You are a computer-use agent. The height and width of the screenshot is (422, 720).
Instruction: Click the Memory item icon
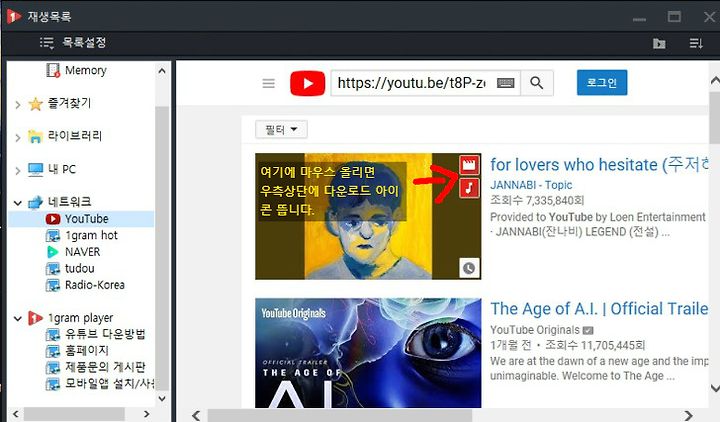pyautogui.click(x=53, y=70)
